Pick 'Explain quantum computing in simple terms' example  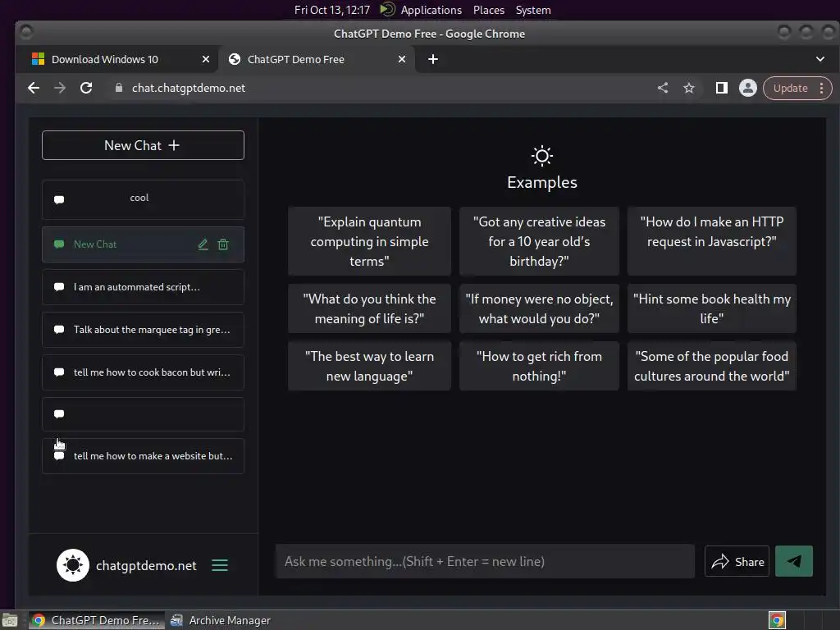pyautogui.click(x=369, y=241)
